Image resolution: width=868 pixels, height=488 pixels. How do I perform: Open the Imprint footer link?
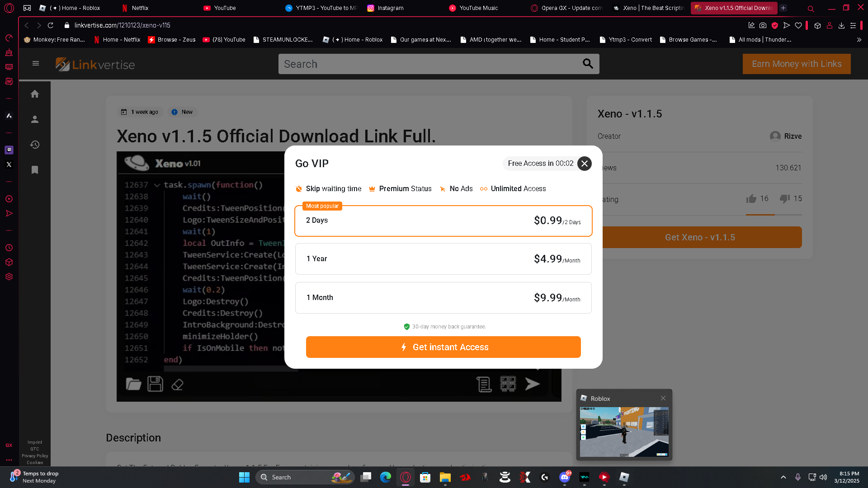tap(35, 442)
